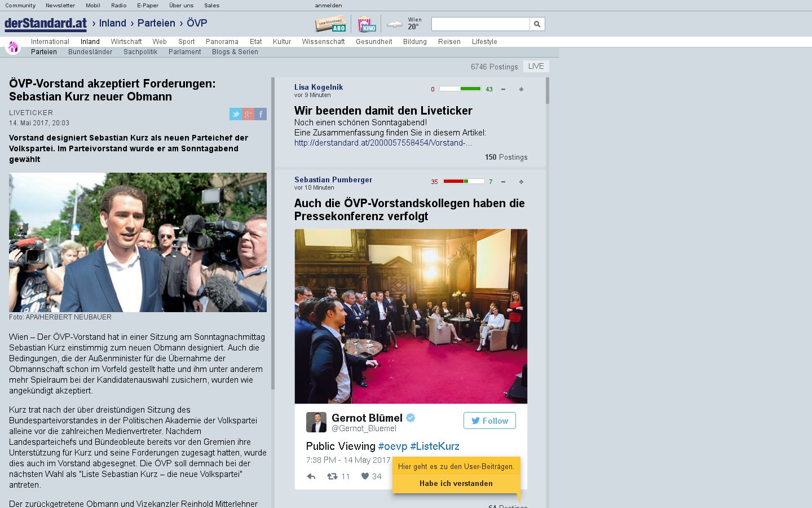Click the live ticker scrollbar
Screen dimensions: 812x508
tap(548, 90)
